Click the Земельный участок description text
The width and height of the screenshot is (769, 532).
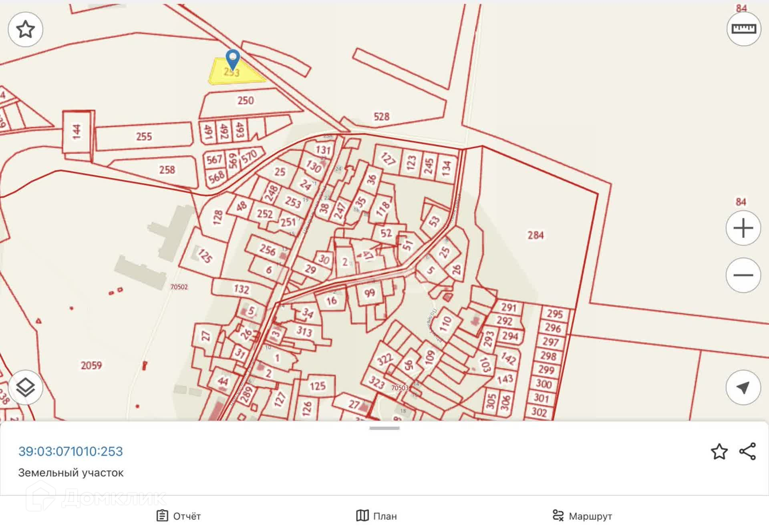[71, 473]
